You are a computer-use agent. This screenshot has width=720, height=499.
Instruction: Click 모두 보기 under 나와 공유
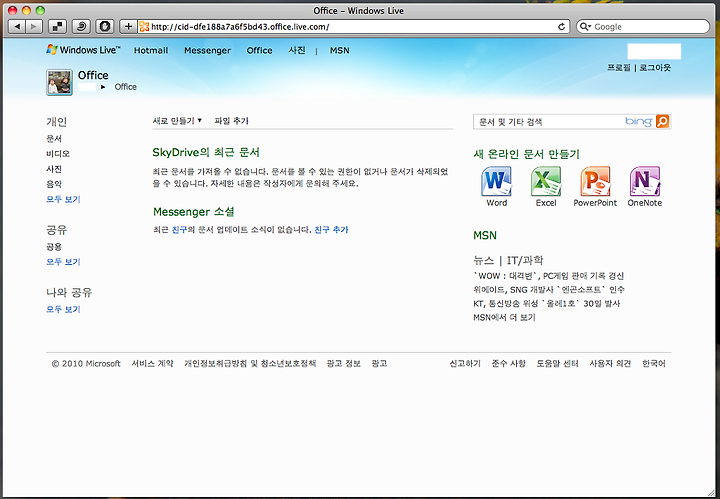click(63, 309)
